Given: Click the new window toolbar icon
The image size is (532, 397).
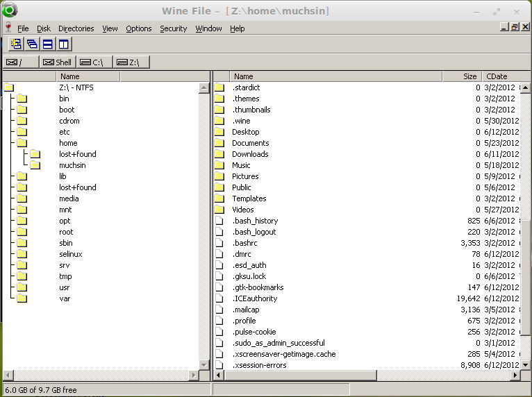Looking at the screenshot, I should coord(16,44).
